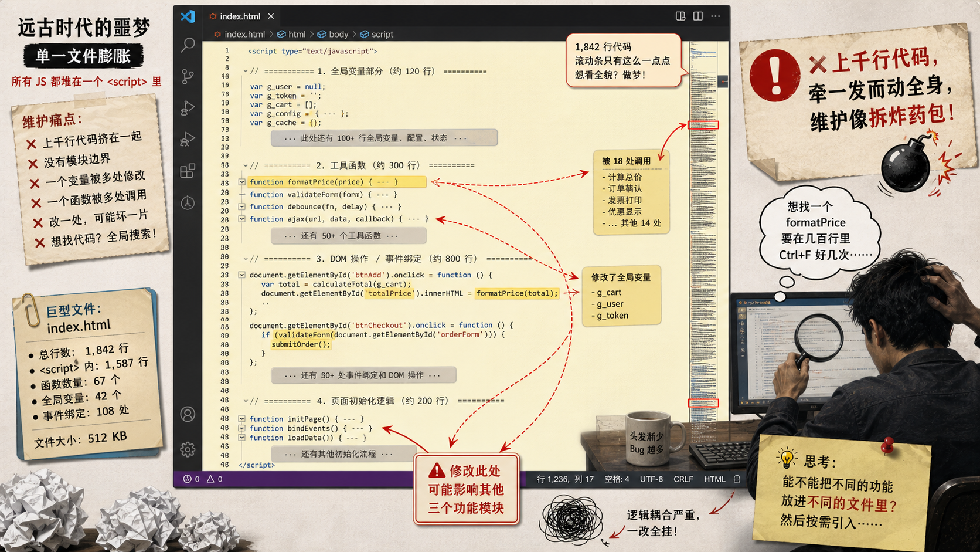Open the editor layout icon left of split editor
The width and height of the screenshot is (980, 552).
coord(680,16)
